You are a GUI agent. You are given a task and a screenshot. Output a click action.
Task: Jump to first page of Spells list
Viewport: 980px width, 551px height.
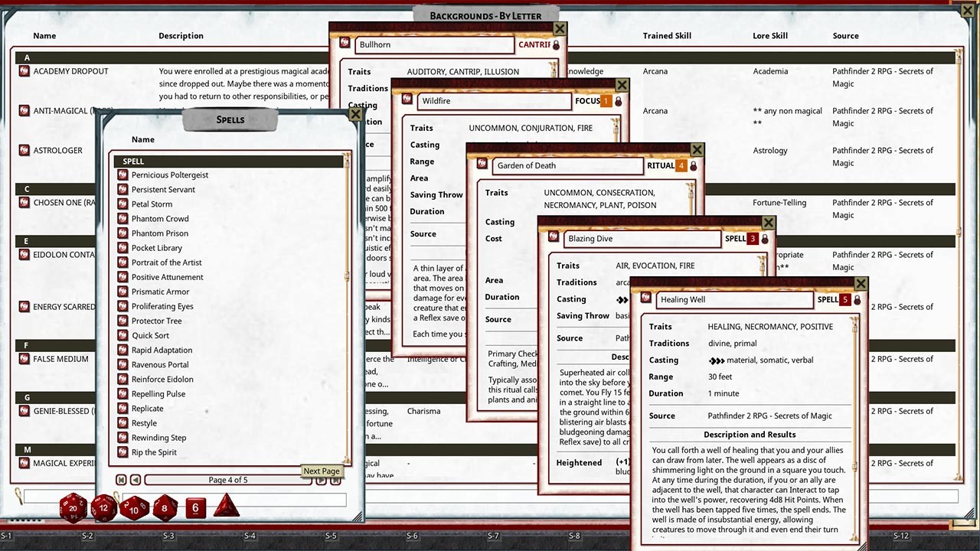pos(121,480)
